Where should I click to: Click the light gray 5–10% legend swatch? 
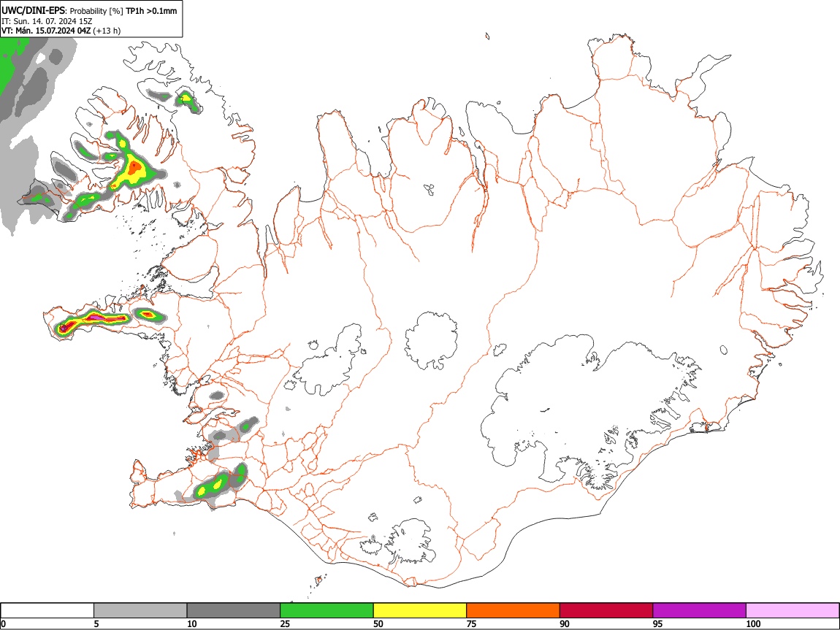click(140, 611)
